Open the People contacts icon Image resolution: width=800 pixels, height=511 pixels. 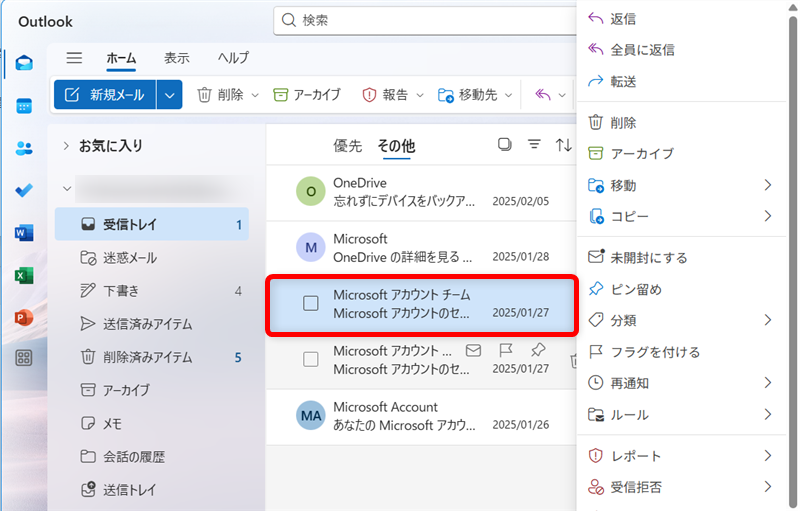pos(24,148)
